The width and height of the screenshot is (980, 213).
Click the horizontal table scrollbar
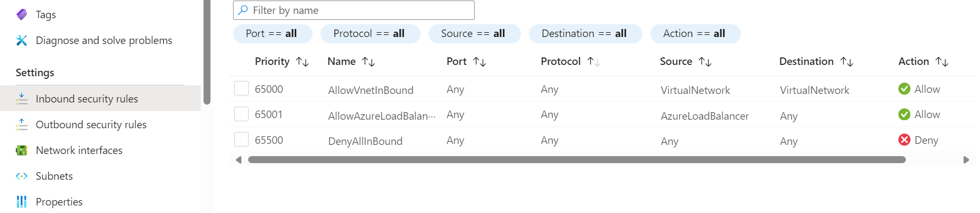pyautogui.click(x=577, y=159)
